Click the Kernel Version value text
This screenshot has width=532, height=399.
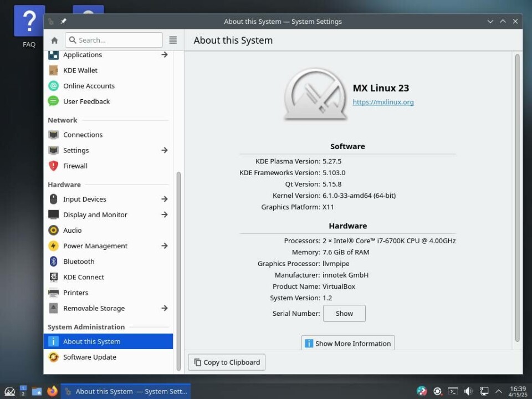(x=359, y=196)
